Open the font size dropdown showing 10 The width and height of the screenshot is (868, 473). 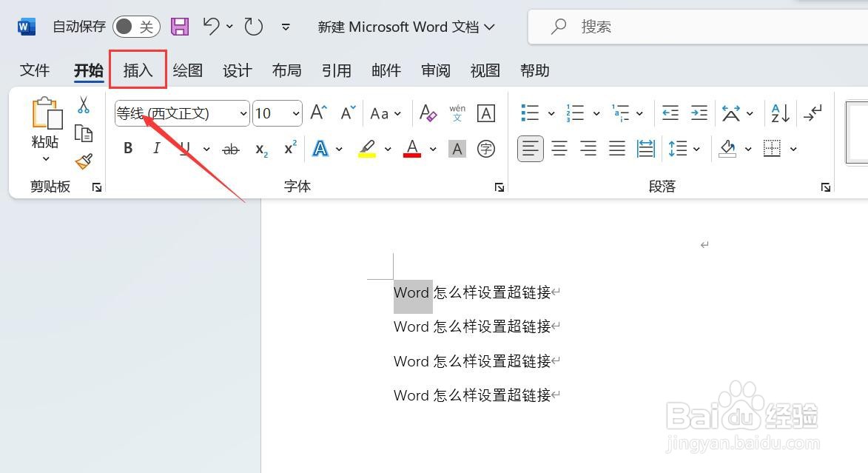(x=294, y=113)
